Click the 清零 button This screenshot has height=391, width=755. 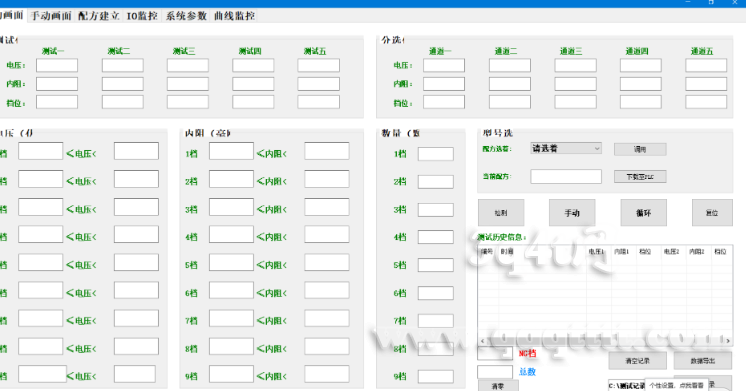point(498,386)
